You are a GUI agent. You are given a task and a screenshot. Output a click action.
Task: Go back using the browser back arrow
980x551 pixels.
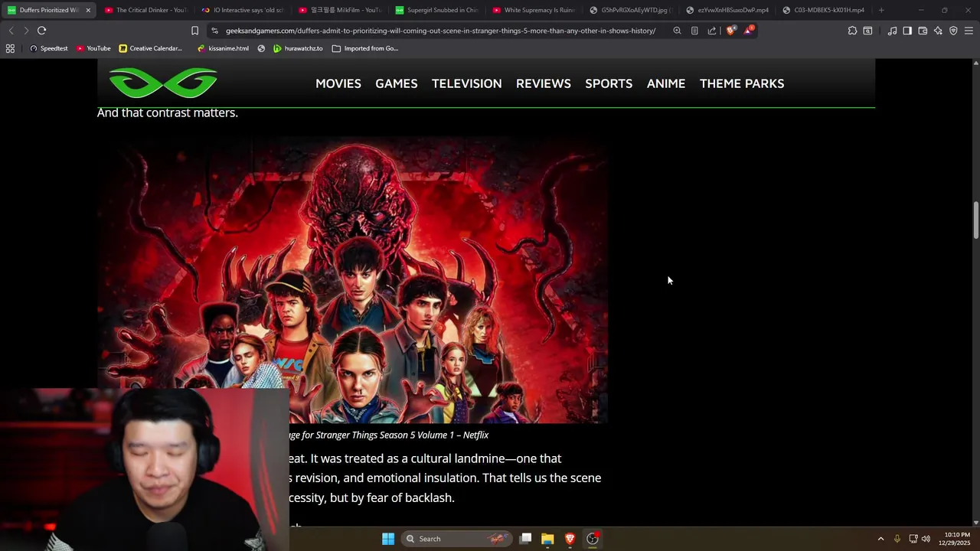[11, 31]
